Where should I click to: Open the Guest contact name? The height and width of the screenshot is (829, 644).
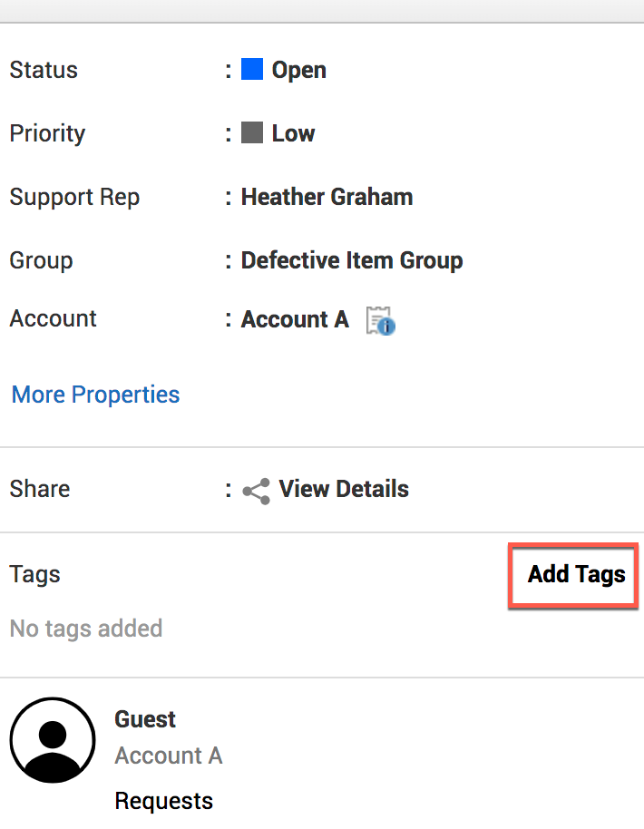[145, 719]
